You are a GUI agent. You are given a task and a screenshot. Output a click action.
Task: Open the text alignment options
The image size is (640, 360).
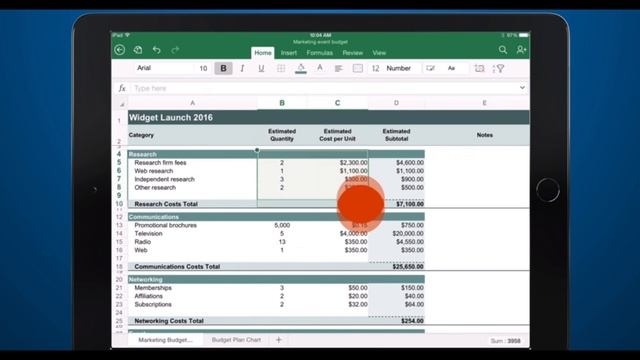[x=338, y=68]
